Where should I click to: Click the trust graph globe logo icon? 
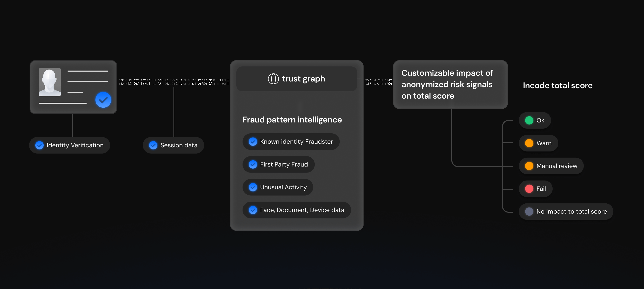tap(273, 79)
